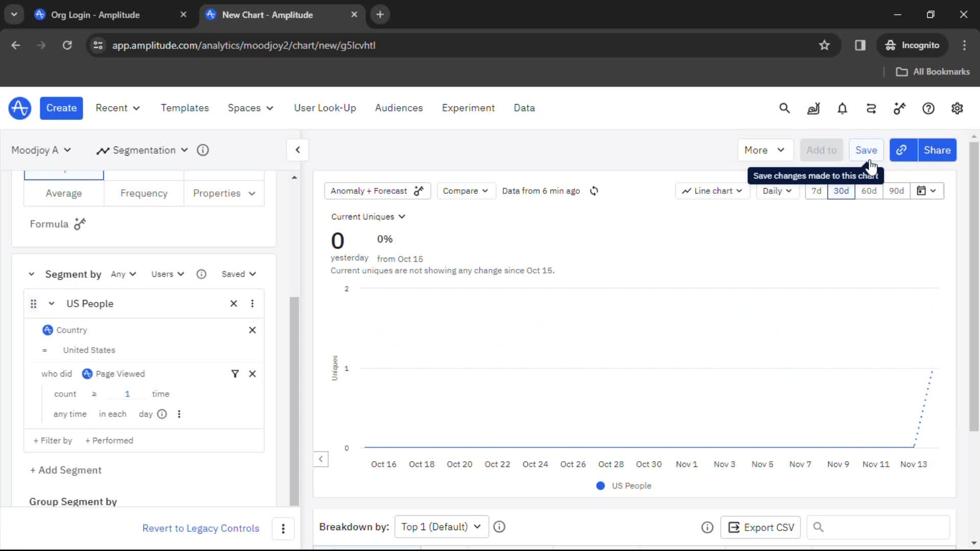
Task: Open the Daily interval dropdown
Action: (x=777, y=191)
